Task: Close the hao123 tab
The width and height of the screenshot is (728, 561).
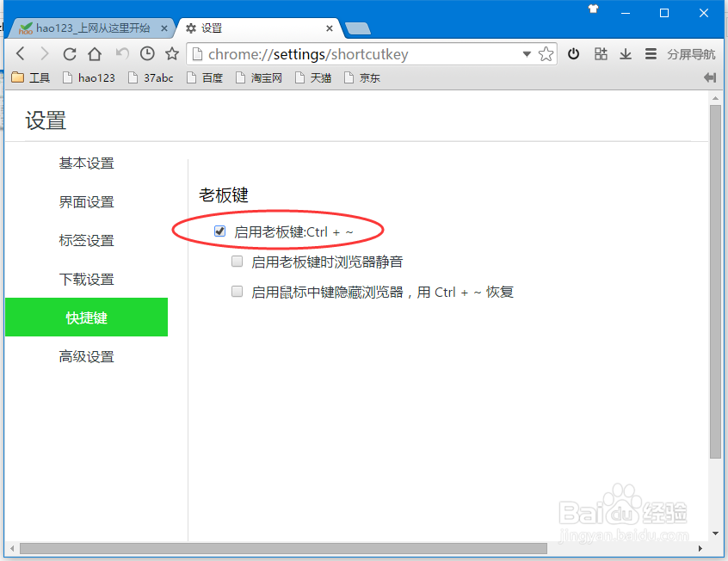Action: pyautogui.click(x=163, y=28)
